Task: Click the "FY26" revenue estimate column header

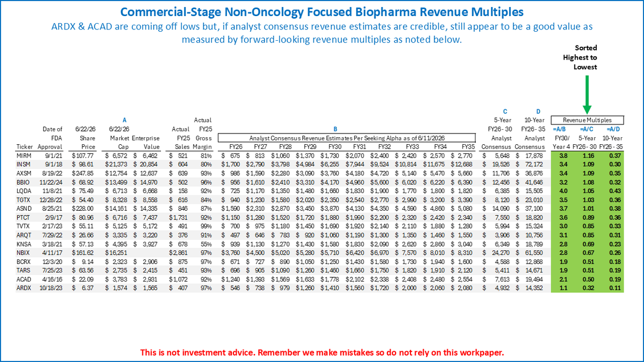Action: coord(236,146)
